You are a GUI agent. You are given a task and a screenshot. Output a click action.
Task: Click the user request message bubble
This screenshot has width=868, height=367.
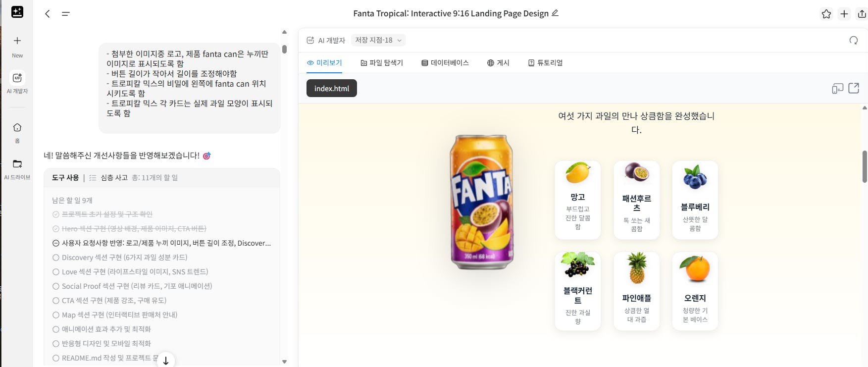pos(190,88)
